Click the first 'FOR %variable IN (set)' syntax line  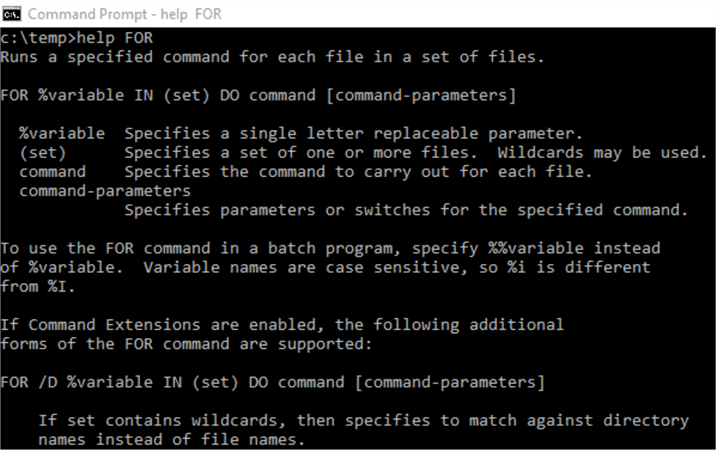click(258, 95)
